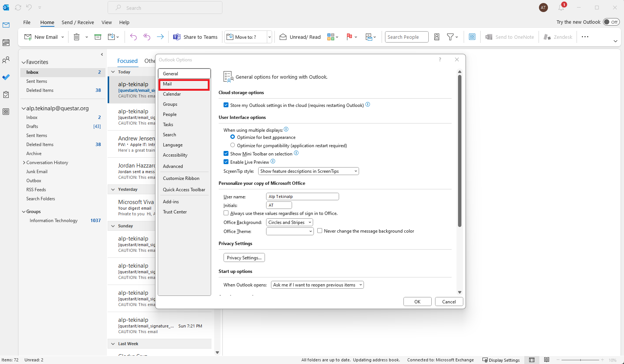Open the Tasks clipboard module in sidebar
624x364 pixels.
click(x=6, y=94)
